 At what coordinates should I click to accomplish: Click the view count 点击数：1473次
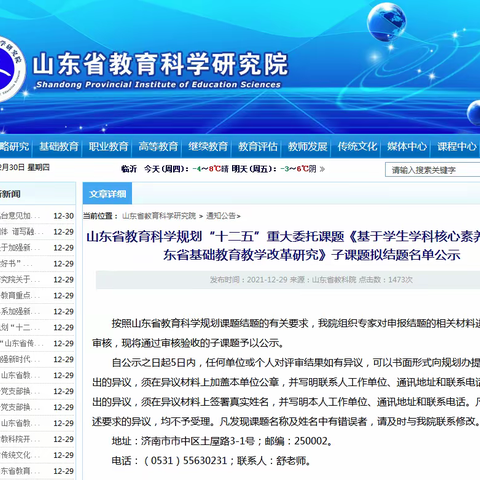pos(386,280)
